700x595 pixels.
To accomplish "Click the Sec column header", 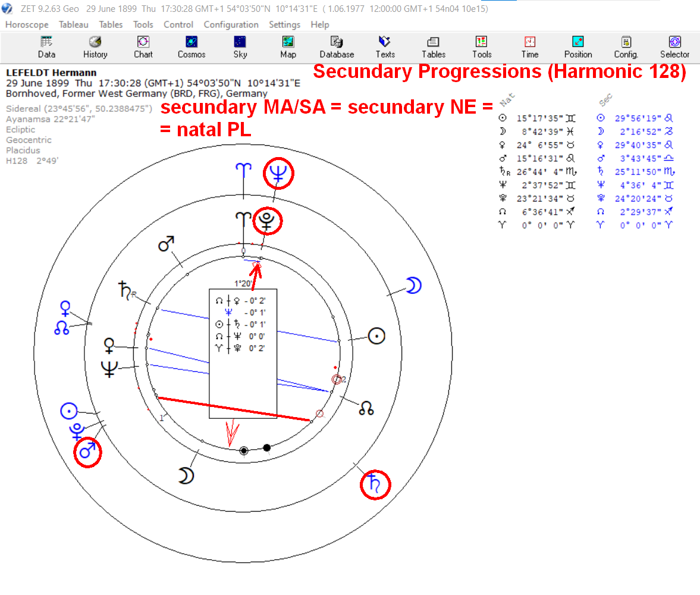I will click(x=606, y=100).
